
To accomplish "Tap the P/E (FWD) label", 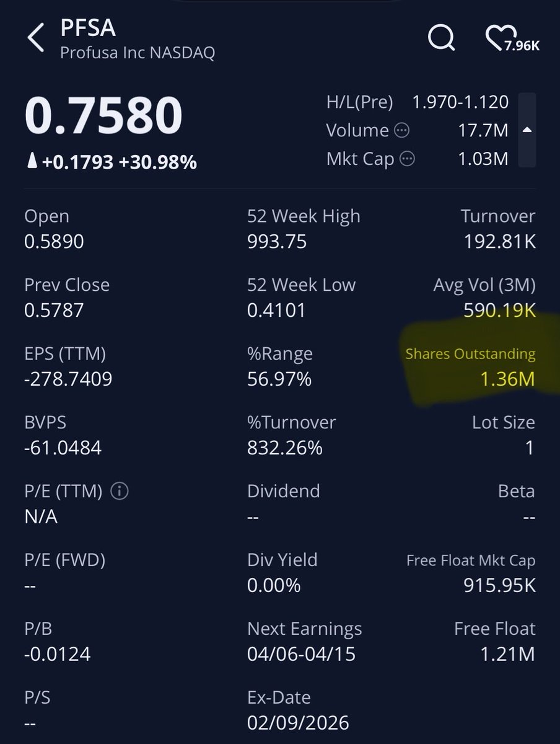I will [64, 560].
